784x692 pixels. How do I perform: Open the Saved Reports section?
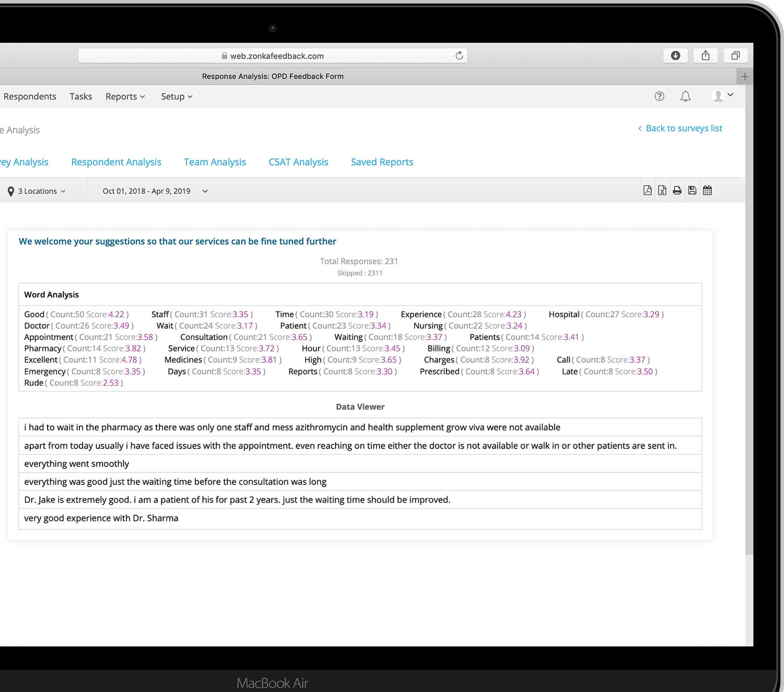pyautogui.click(x=382, y=162)
